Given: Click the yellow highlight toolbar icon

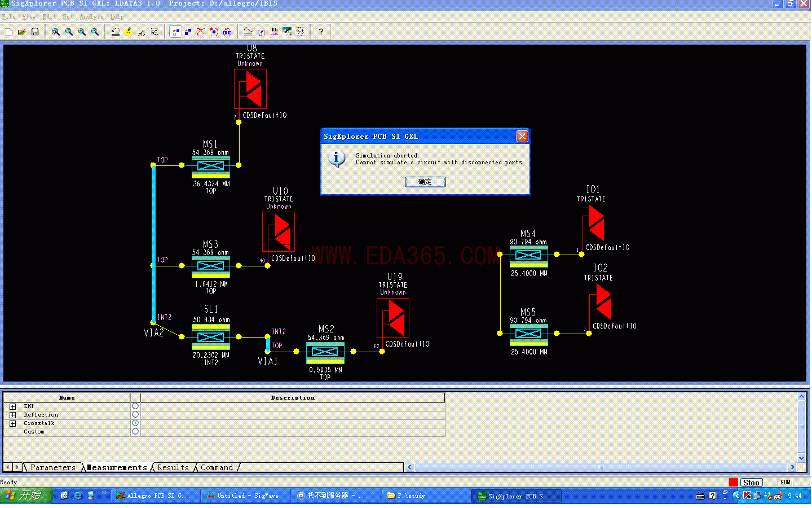Looking at the screenshot, I should point(129,32).
